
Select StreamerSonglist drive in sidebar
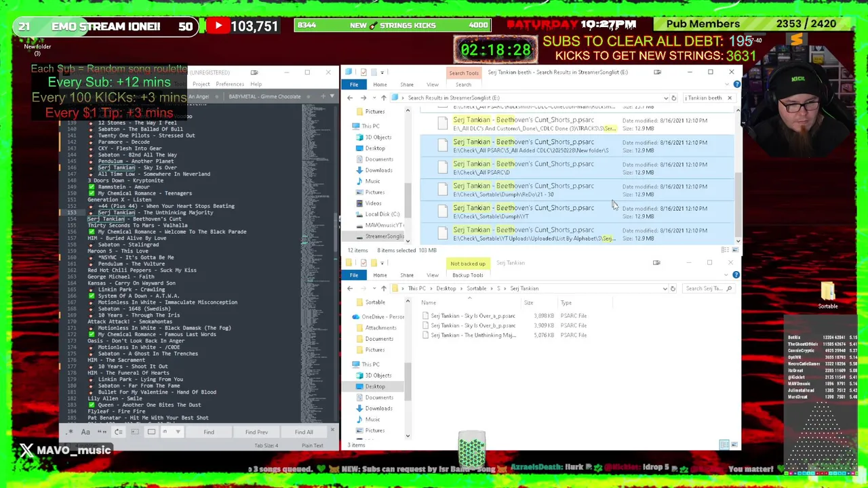click(x=384, y=236)
